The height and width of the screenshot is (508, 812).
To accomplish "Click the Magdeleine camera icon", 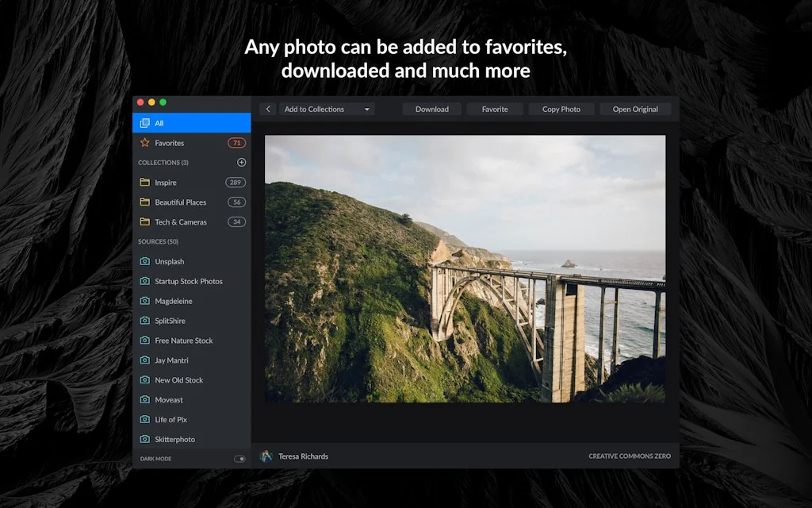I will pyautogui.click(x=146, y=301).
